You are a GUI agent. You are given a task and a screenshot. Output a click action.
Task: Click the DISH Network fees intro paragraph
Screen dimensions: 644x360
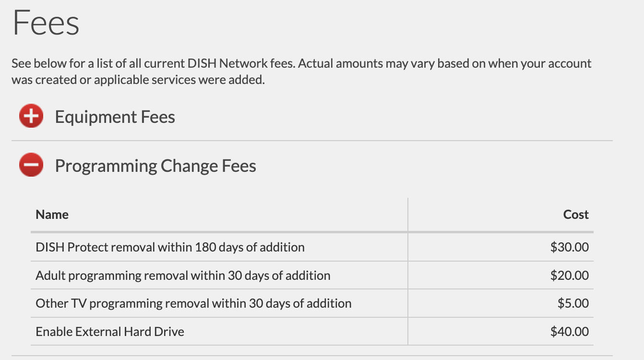tap(301, 72)
